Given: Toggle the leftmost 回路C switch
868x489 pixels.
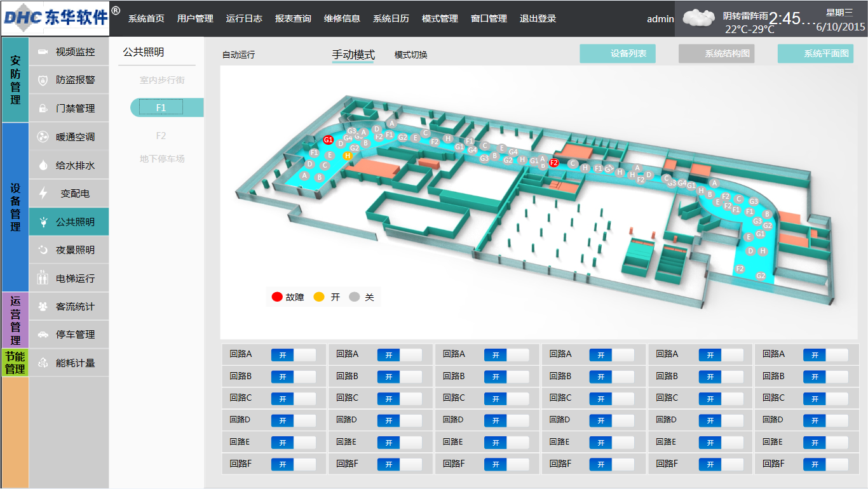Looking at the screenshot, I should (293, 399).
